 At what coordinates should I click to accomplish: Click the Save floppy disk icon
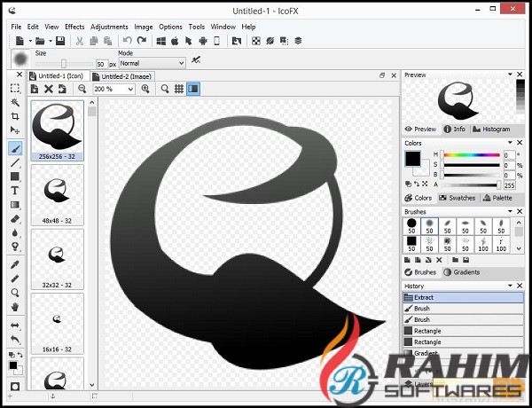(x=59, y=41)
